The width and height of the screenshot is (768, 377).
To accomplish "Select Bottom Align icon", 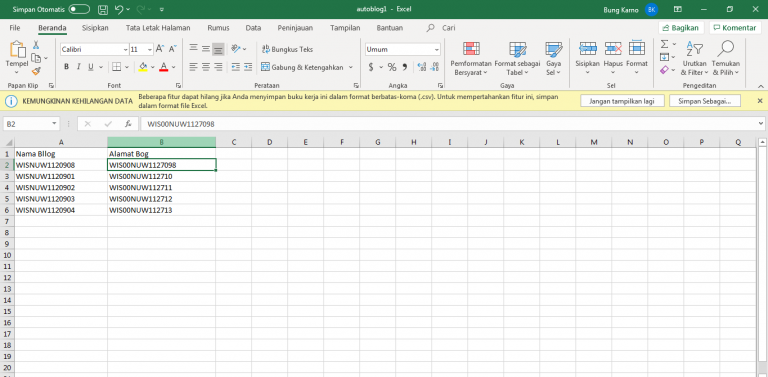I will (x=218, y=49).
